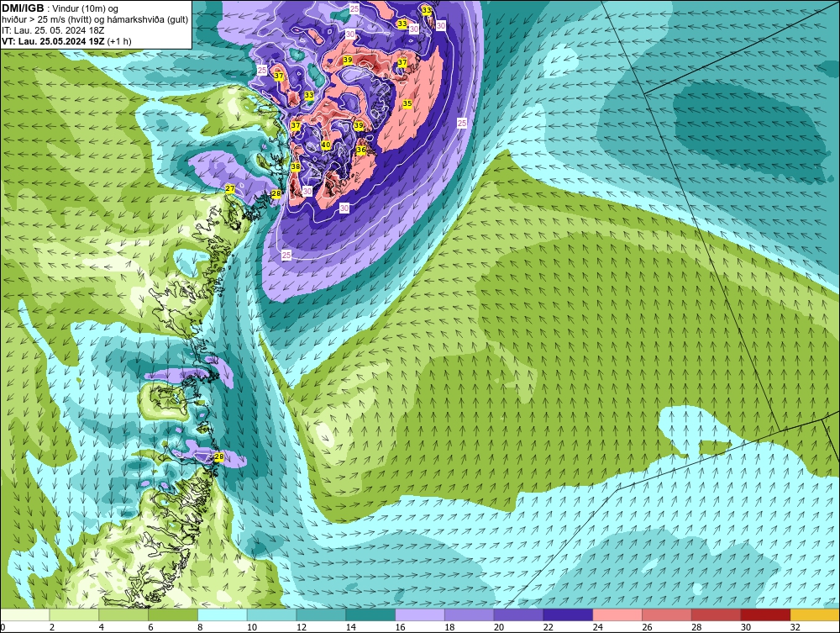Viewport: 840px width, 633px height.
Task: Pick the red 28–30 m/s legend swatch
Action: coord(717,615)
